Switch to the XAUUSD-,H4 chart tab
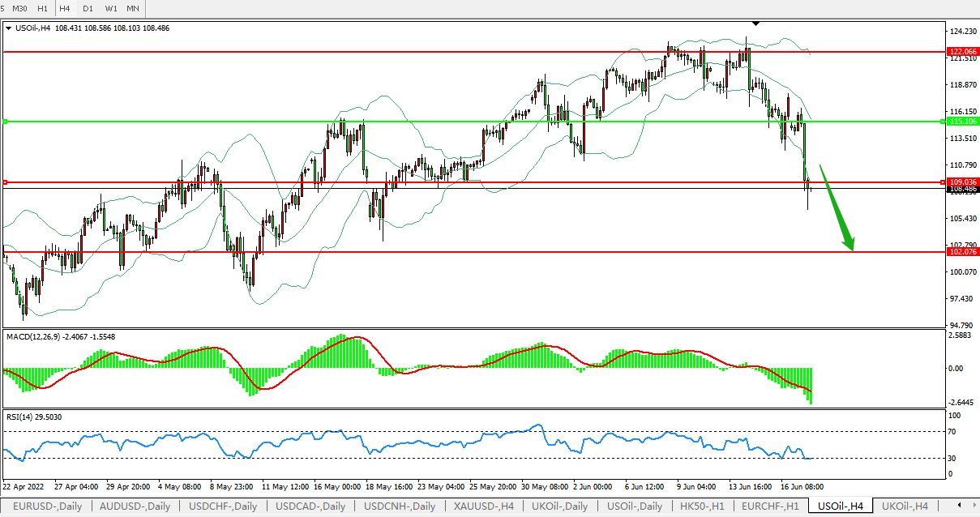The height and width of the screenshot is (517, 980). [x=483, y=506]
